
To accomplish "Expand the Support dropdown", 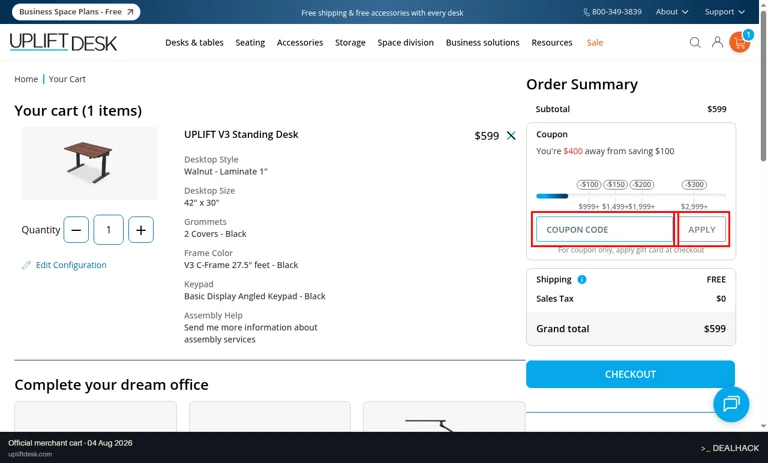I will [724, 12].
